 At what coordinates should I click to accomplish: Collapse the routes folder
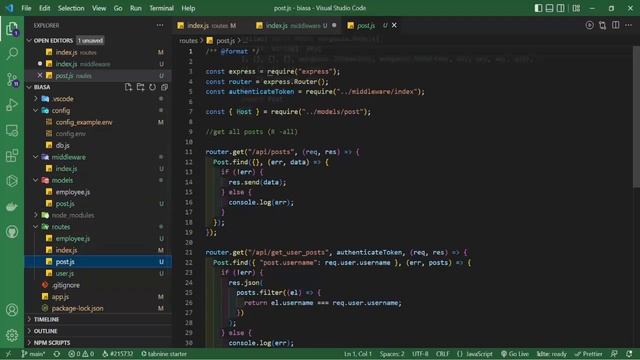coord(36,227)
